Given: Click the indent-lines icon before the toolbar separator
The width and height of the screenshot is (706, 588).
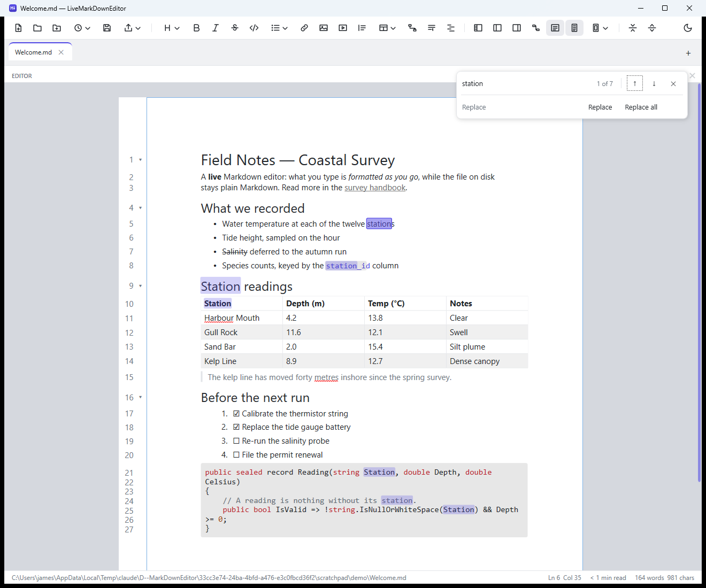Looking at the screenshot, I should tap(451, 28).
